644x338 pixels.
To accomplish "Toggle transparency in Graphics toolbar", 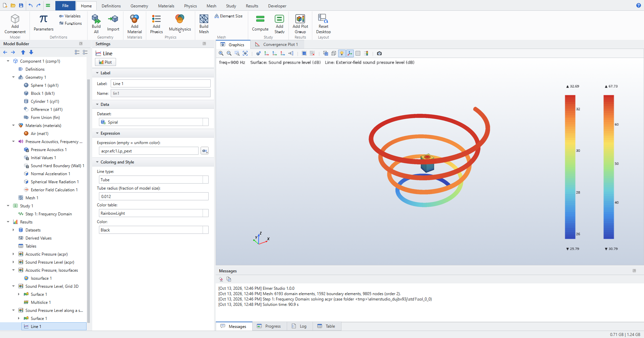I will 326,53.
